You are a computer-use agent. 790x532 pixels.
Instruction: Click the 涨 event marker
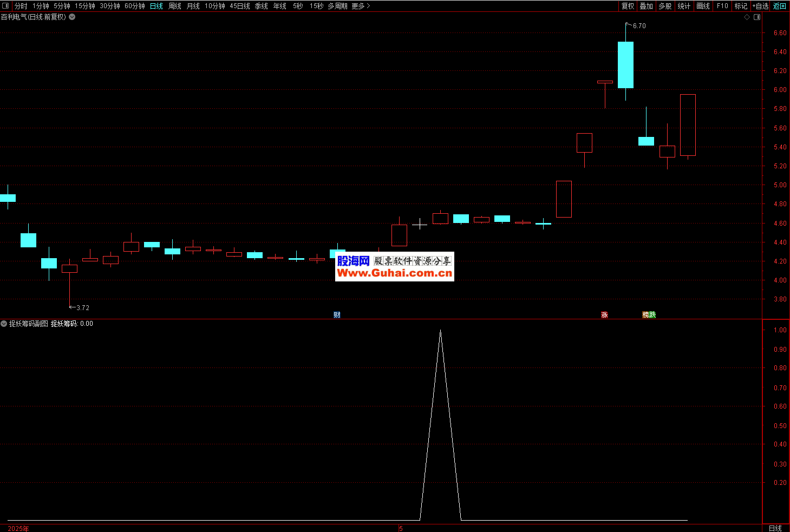click(604, 314)
